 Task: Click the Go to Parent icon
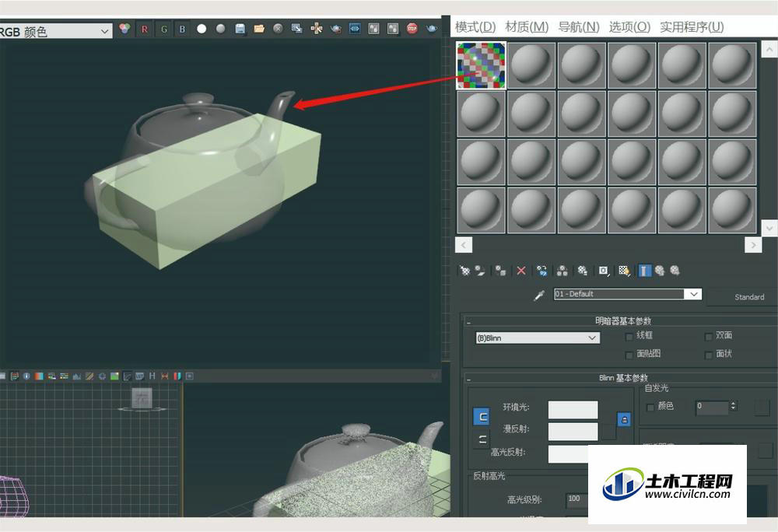660,270
